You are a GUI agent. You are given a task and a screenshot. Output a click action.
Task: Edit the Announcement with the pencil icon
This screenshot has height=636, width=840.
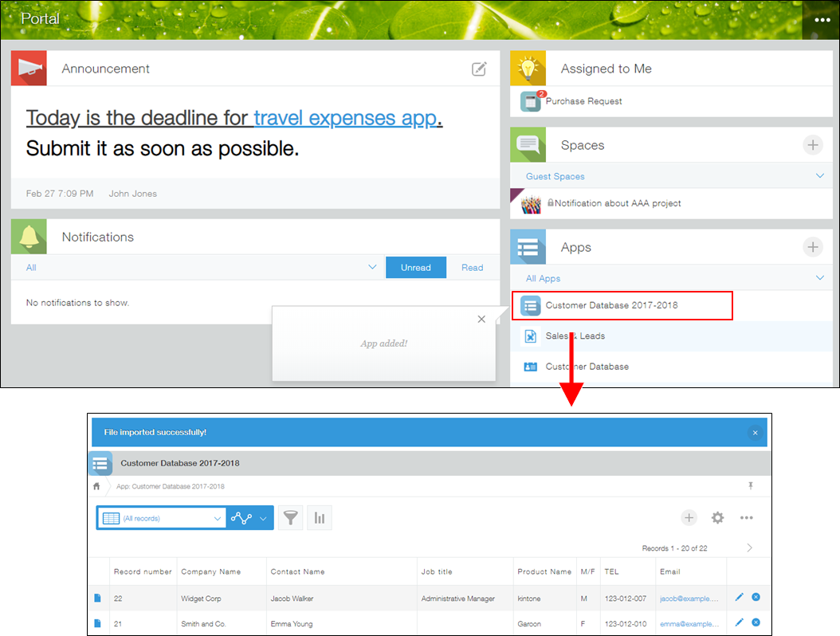(x=479, y=69)
